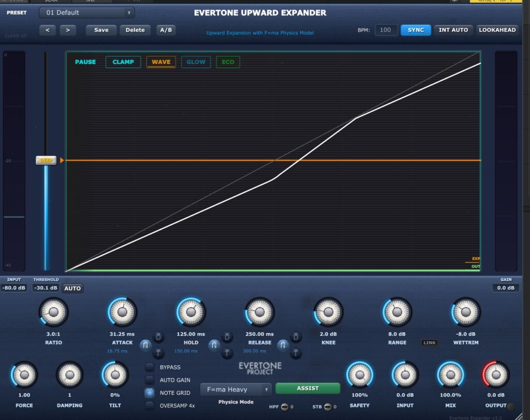Open the 01 Default preset dropdown
The width and height of the screenshot is (530, 420).
86,12
